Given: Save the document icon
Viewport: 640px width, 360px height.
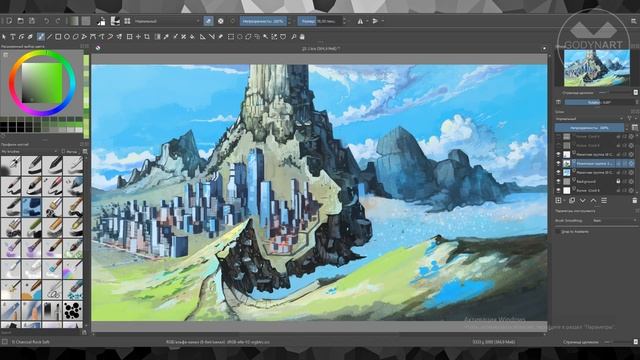Looking at the screenshot, I should click(x=32, y=21).
